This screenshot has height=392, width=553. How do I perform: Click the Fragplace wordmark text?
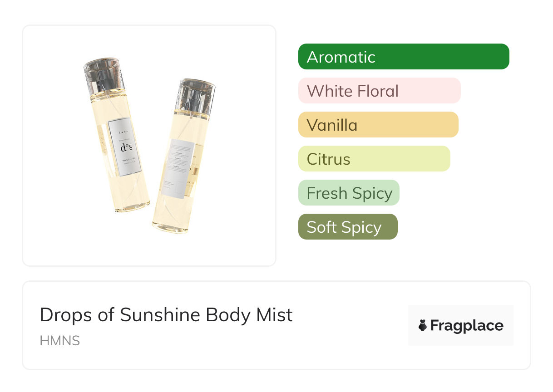(x=467, y=325)
